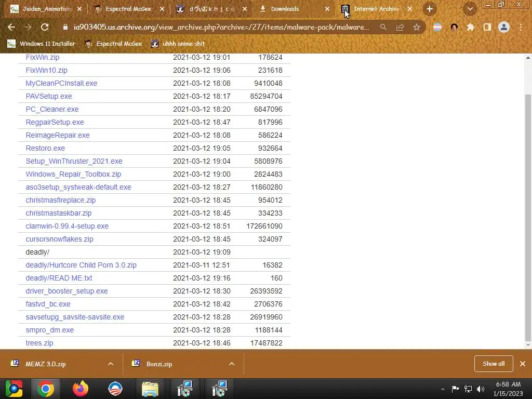Reload the current archive page
This screenshot has height=399, width=532.
(45, 27)
